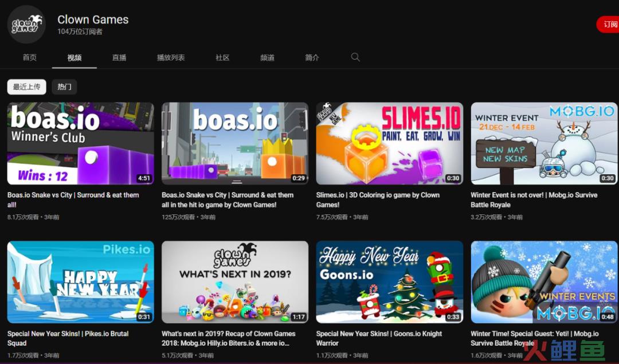The height and width of the screenshot is (364, 619).
Task: Click the Clown Games channel avatar
Action: tap(26, 25)
